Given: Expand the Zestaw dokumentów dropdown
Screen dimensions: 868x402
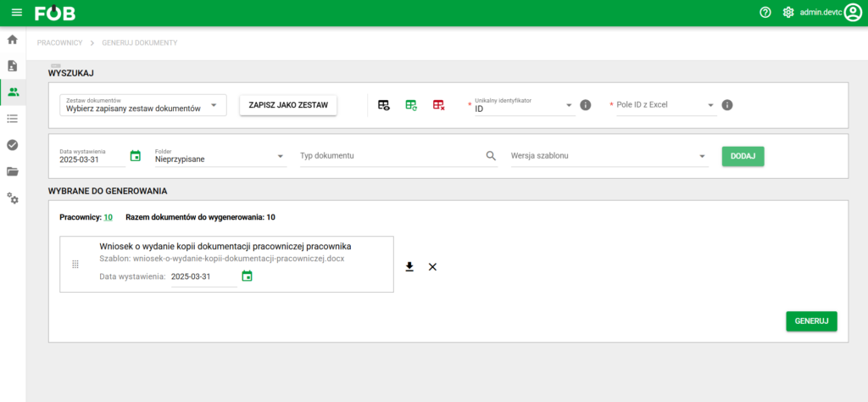Looking at the screenshot, I should tap(214, 105).
